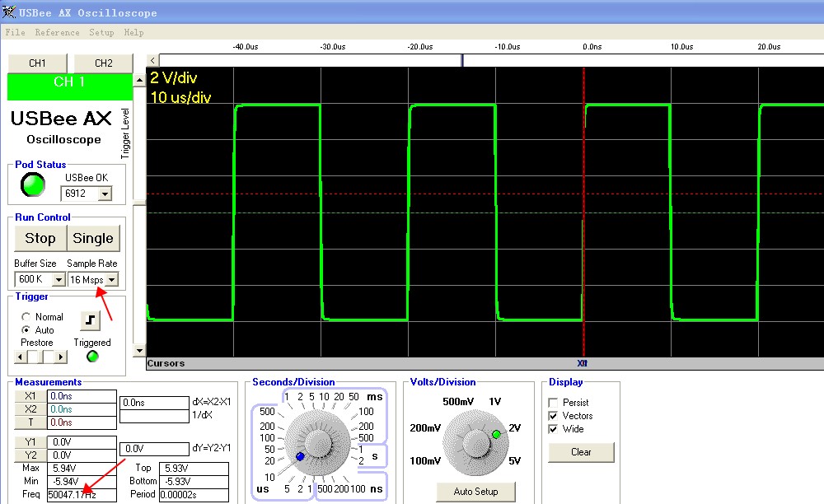Toggle the Vectors checkbox
Screen dimensions: 824x504
[553, 416]
